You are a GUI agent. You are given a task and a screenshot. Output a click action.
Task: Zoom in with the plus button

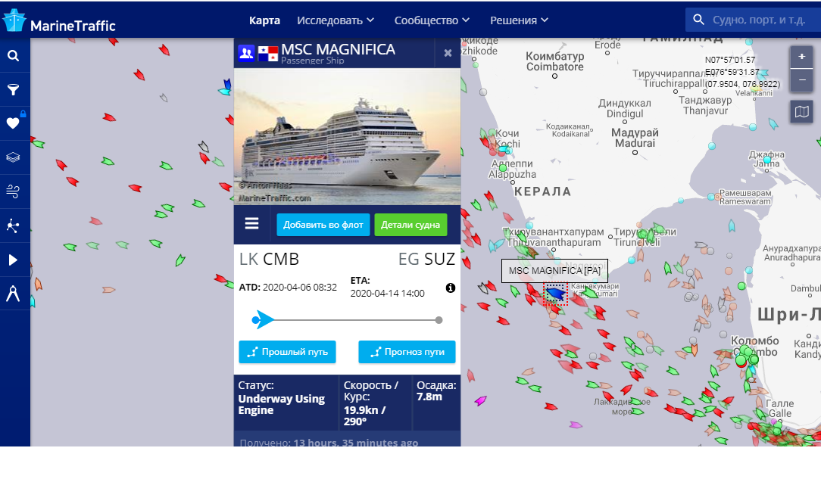coord(801,57)
